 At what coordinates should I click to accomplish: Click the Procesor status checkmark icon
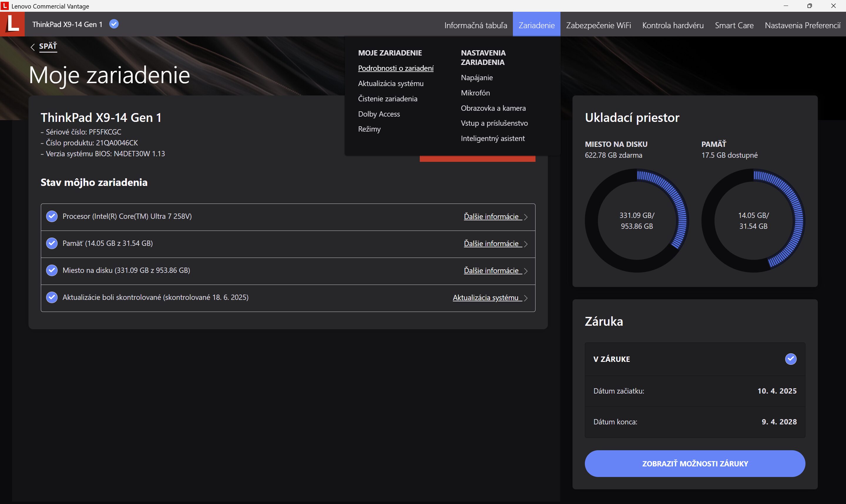(x=52, y=216)
